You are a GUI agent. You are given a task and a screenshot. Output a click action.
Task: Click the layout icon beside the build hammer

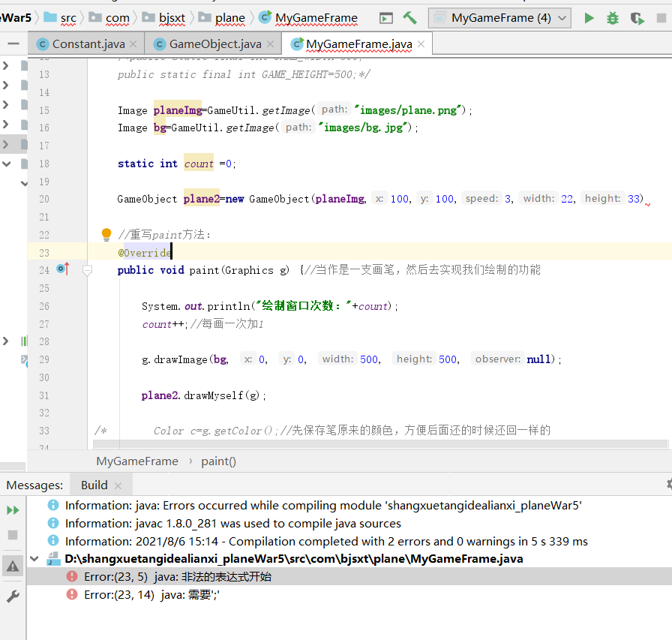click(x=385, y=18)
